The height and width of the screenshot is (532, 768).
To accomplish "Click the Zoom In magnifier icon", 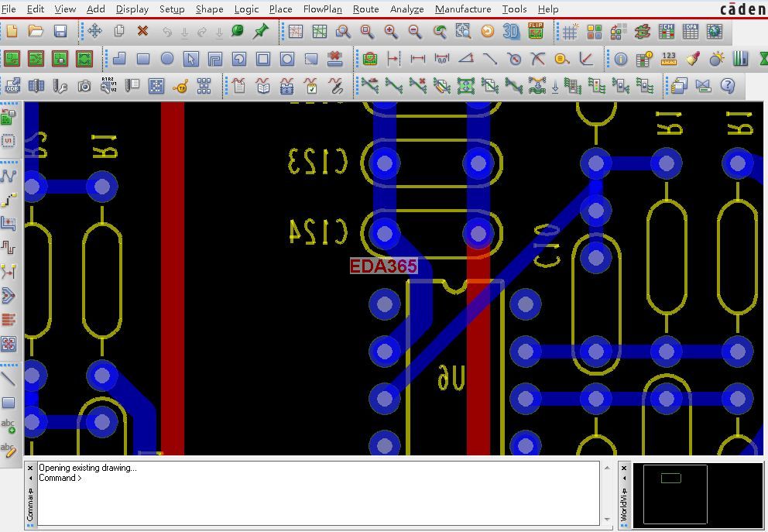I will tap(391, 32).
